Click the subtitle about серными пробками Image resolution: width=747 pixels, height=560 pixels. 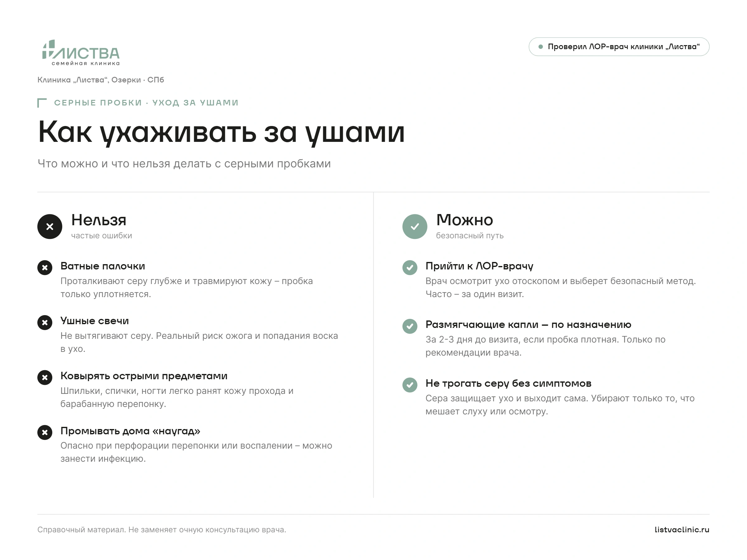pyautogui.click(x=184, y=164)
